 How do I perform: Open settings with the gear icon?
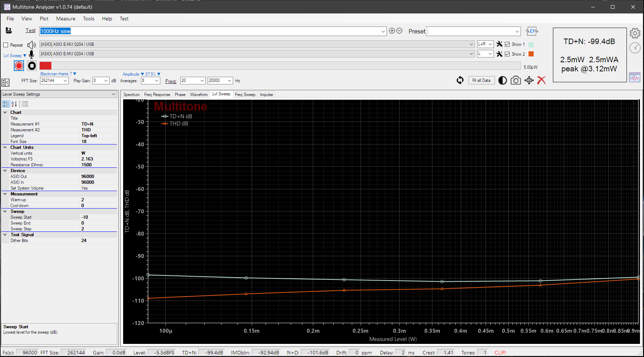click(635, 33)
